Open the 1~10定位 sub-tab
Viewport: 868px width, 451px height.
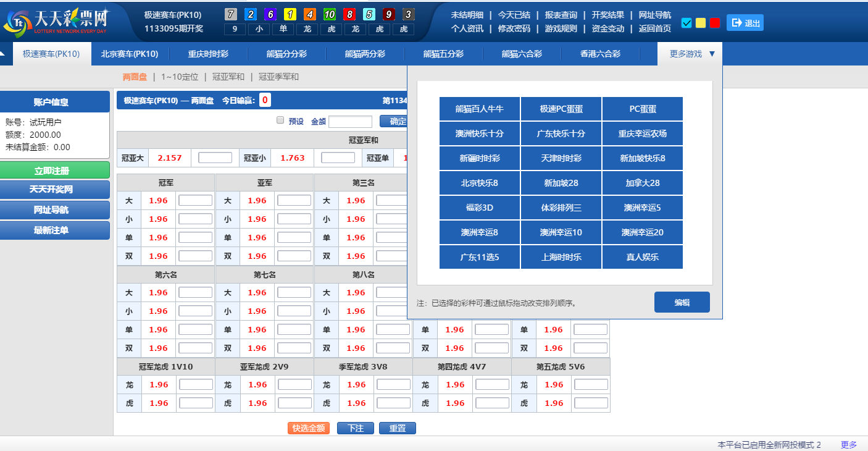(180, 77)
